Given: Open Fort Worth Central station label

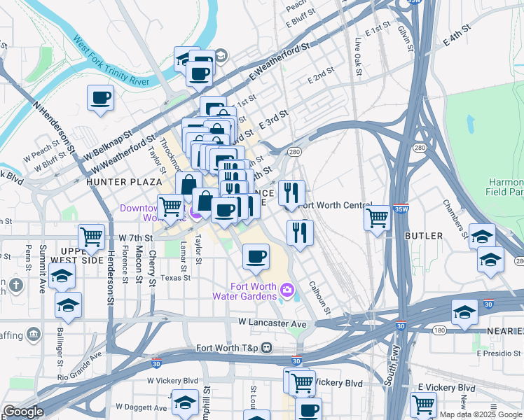Looking at the screenshot, I should [335, 205].
